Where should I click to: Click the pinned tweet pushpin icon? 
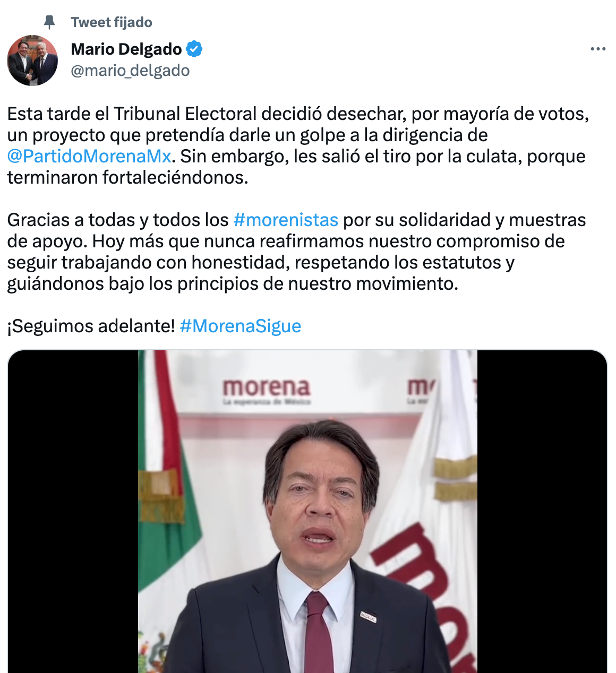coord(49,22)
